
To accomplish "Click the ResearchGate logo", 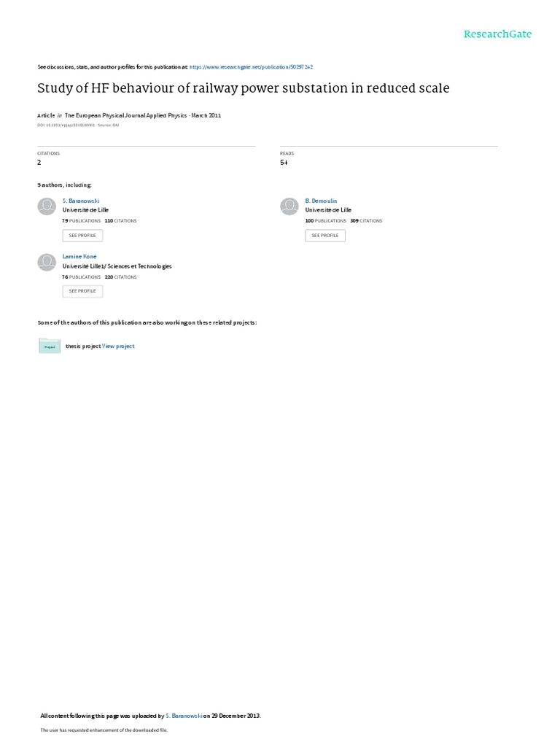I will click(x=497, y=34).
